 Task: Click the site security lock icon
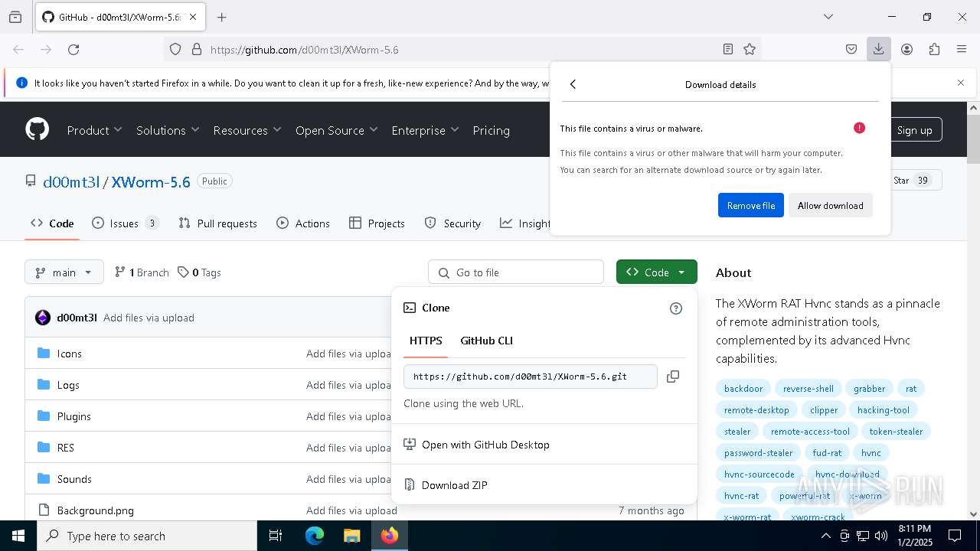click(x=197, y=49)
